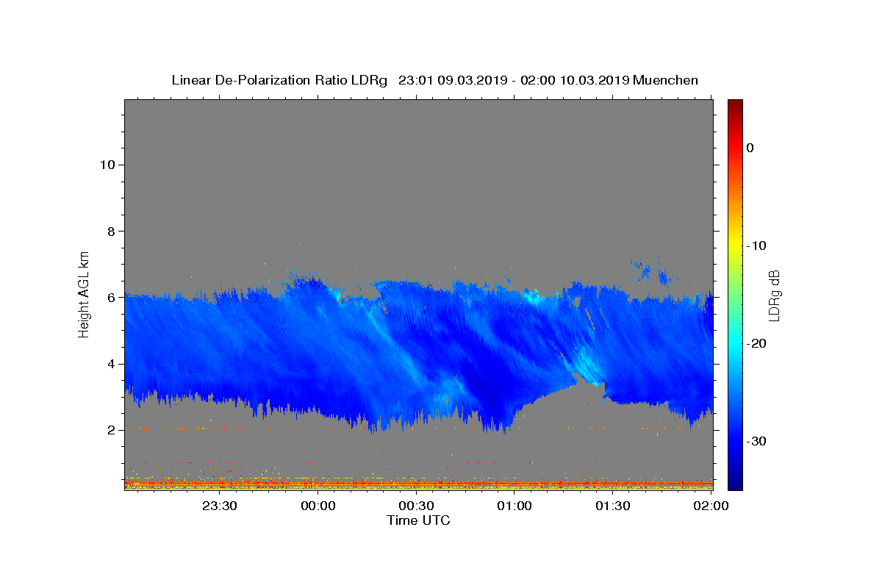Click the plot title 'Linear De-Polarization Ratio LDRg'
This screenshot has width=882, height=588.
coord(279,80)
